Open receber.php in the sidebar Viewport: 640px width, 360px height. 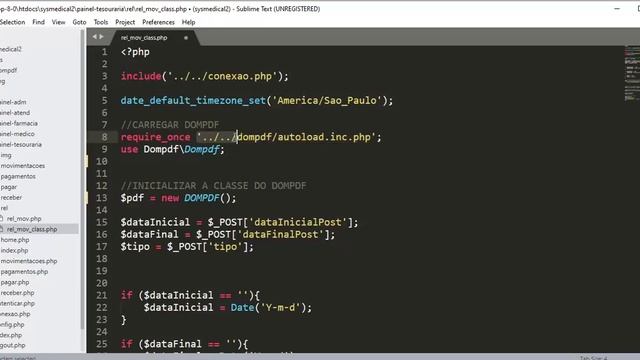(x=17, y=293)
